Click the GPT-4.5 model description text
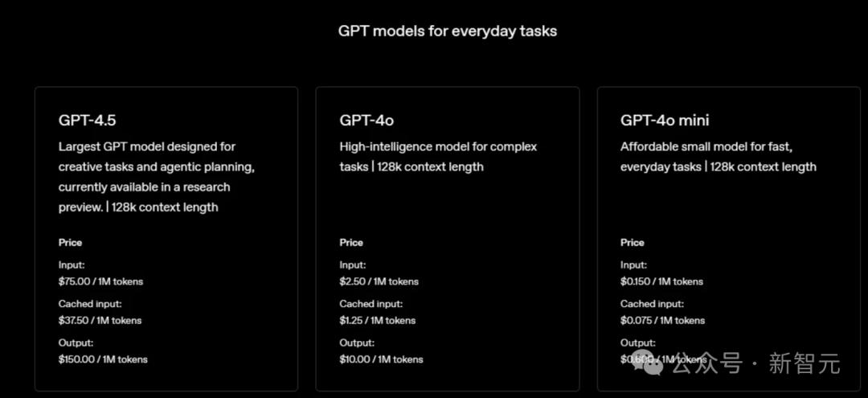 156,177
